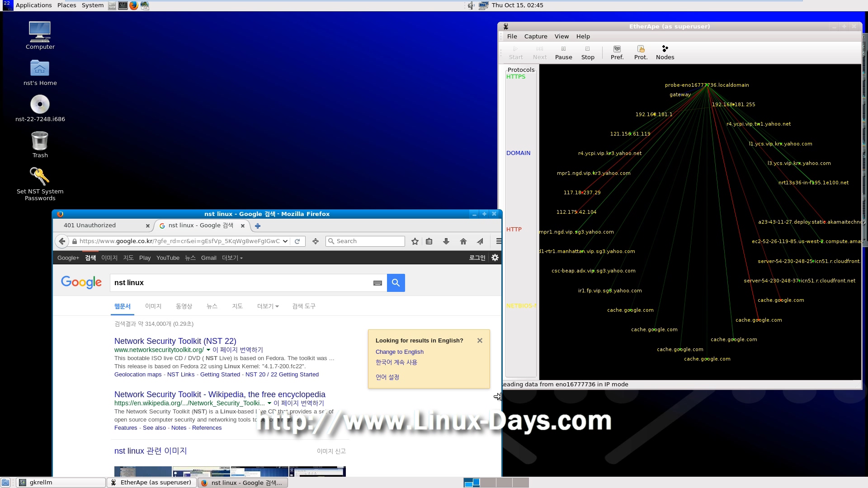Open Network Security Toolkit (NST 22) result

tap(175, 341)
